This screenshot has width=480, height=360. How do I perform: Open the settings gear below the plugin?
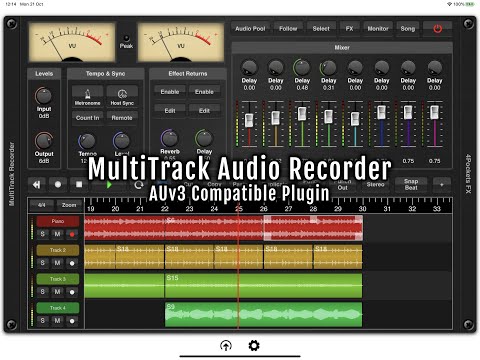point(254,346)
